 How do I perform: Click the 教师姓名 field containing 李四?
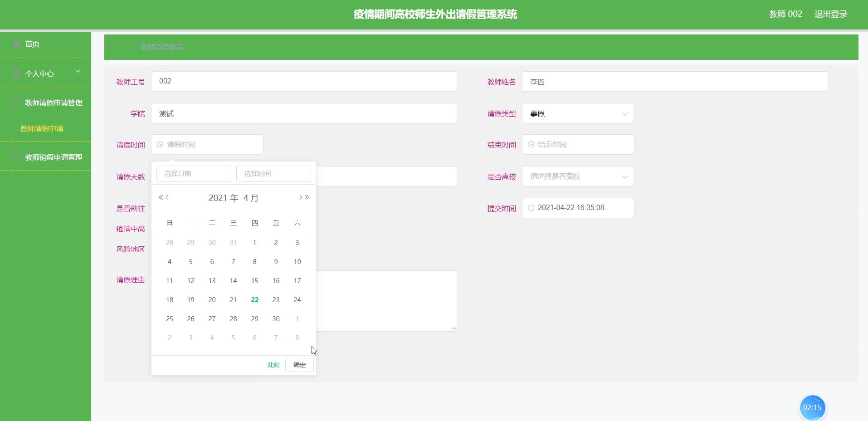pos(675,81)
